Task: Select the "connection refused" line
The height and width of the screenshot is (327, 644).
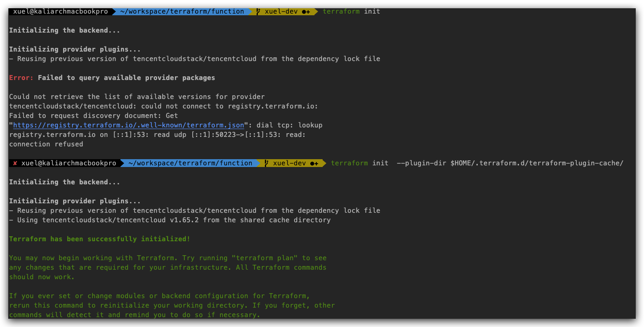Action: pos(46,144)
